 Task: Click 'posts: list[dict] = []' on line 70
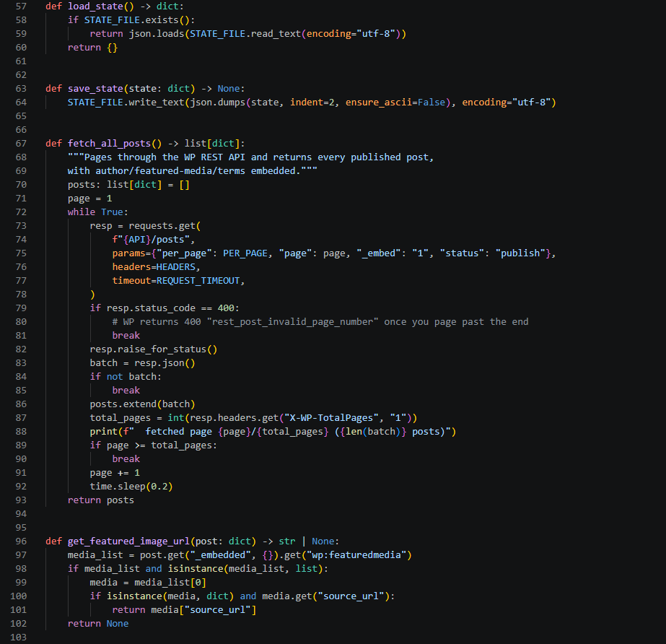(128, 185)
